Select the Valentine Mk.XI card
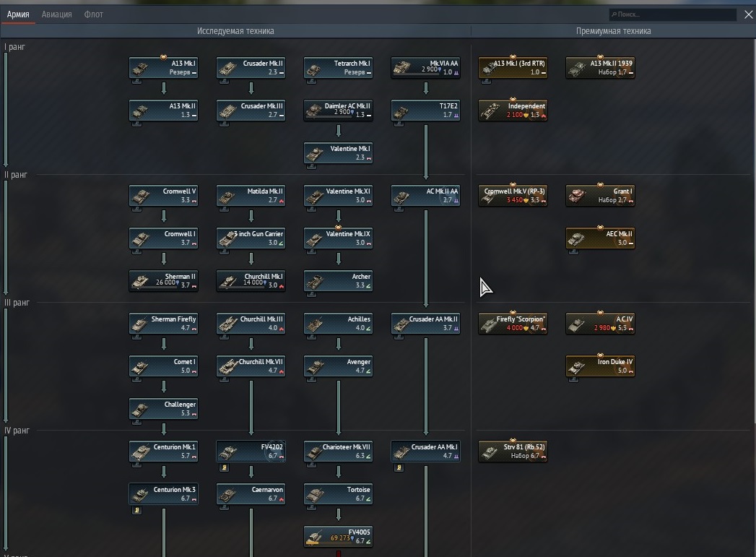Image resolution: width=756 pixels, height=557 pixels. [x=338, y=196]
